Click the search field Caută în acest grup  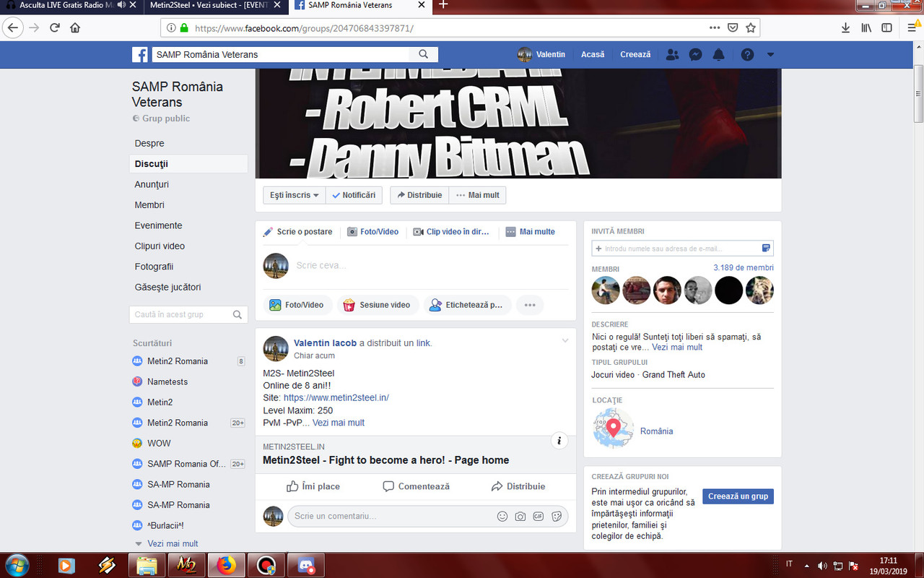coord(182,314)
